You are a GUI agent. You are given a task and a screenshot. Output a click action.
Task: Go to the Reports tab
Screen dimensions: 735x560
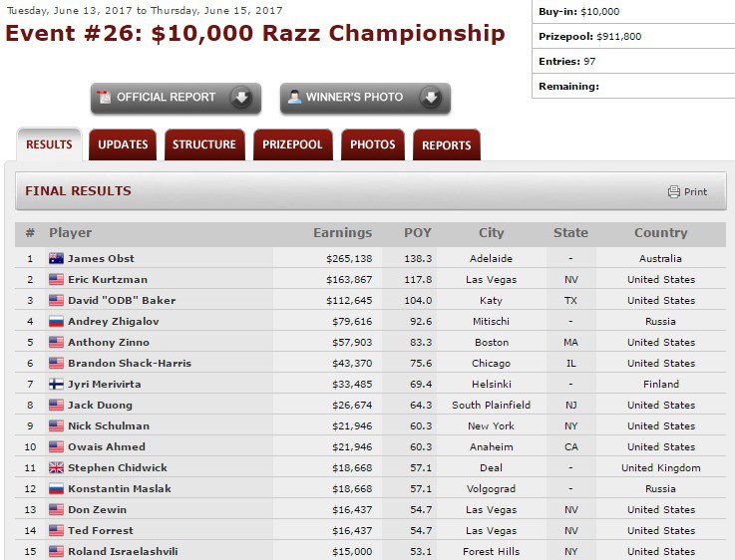click(446, 145)
